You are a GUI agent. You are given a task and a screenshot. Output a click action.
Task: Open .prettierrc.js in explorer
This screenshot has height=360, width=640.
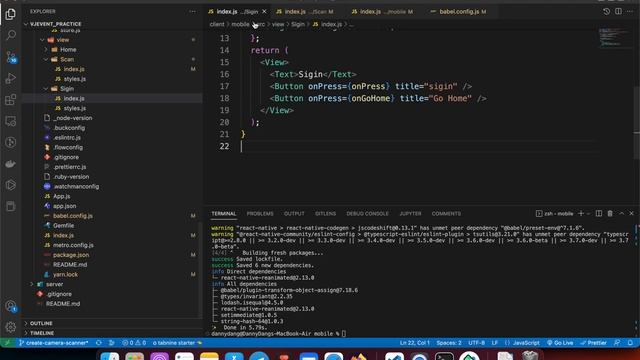[x=69, y=167]
